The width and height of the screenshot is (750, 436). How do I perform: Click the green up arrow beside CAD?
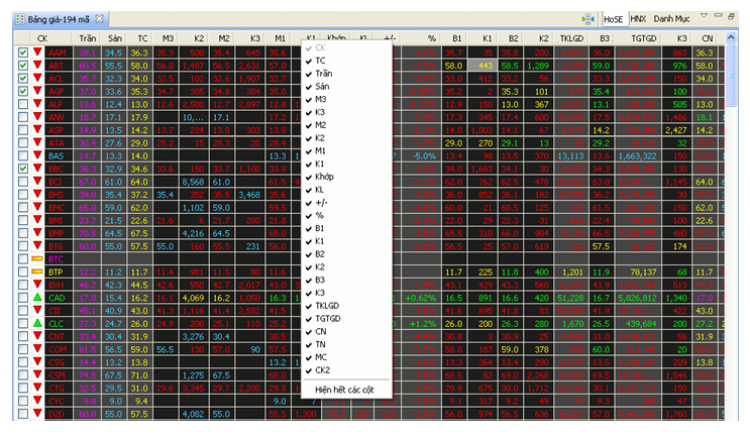click(37, 297)
